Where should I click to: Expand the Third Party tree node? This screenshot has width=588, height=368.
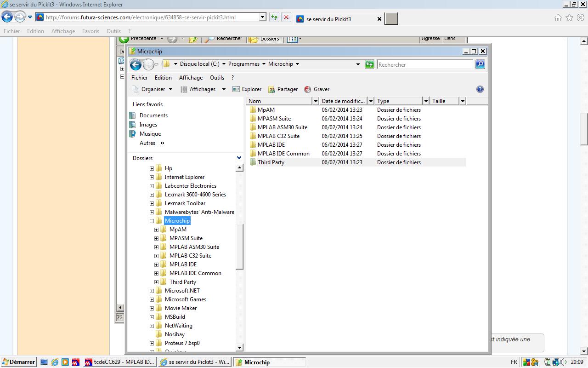tap(156, 282)
